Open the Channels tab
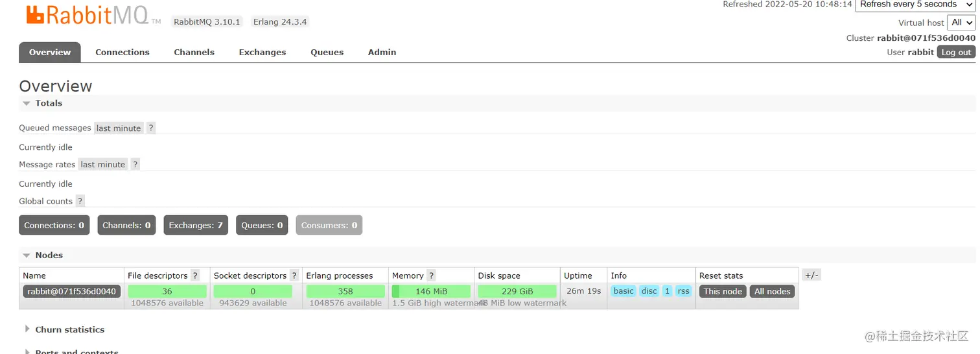Viewport: 980px width, 354px height. 194,53
